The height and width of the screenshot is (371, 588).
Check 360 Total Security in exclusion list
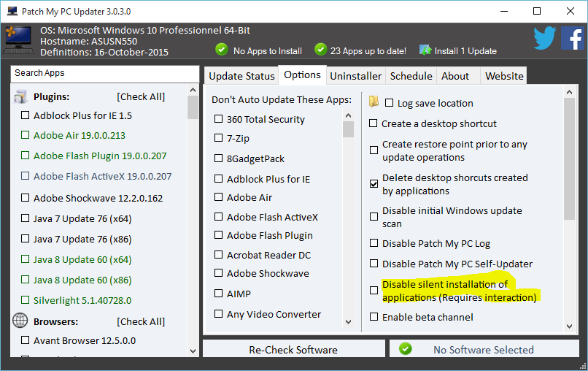(x=218, y=118)
